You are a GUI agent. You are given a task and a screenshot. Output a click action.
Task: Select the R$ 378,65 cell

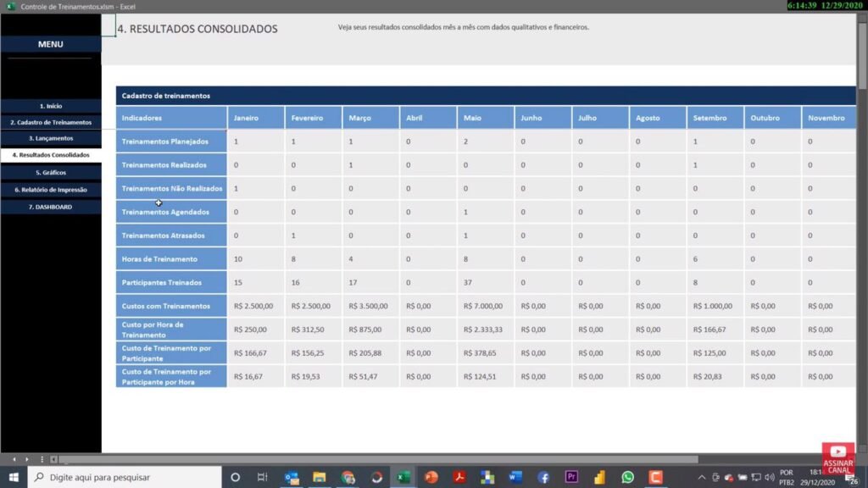pyautogui.click(x=486, y=353)
